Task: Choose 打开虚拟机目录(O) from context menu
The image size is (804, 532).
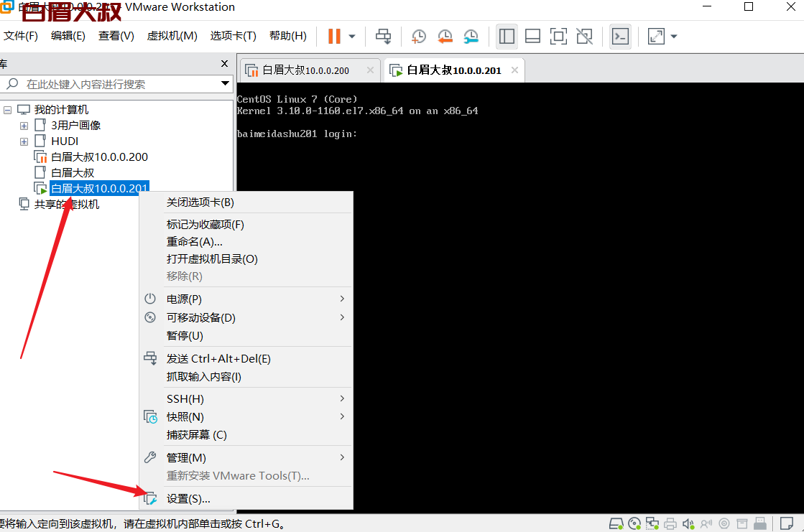Action: pyautogui.click(x=246, y=259)
